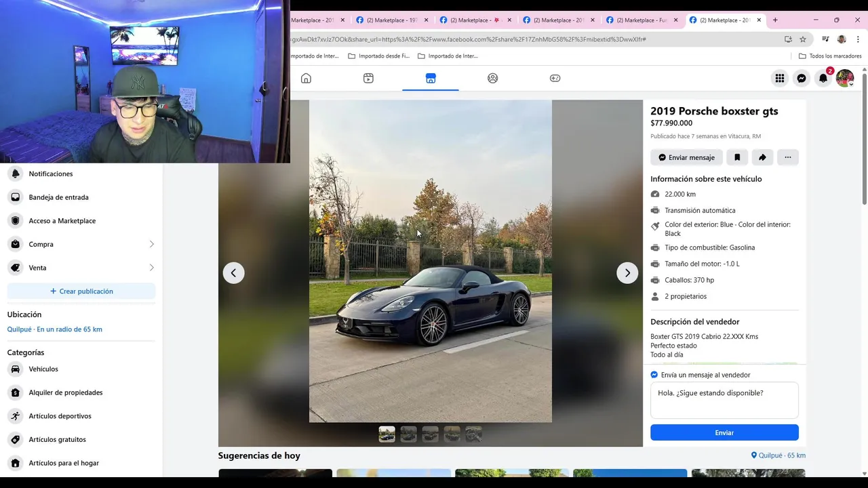Open Chrome three-dot menu
This screenshot has width=868, height=488.
(858, 39)
